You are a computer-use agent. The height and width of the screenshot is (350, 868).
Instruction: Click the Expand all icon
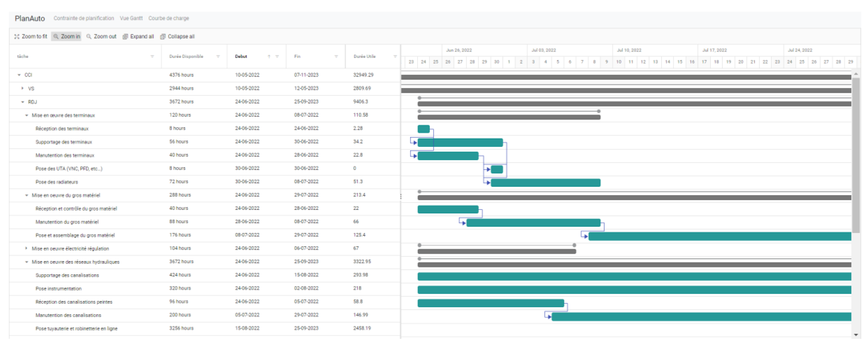click(x=125, y=36)
